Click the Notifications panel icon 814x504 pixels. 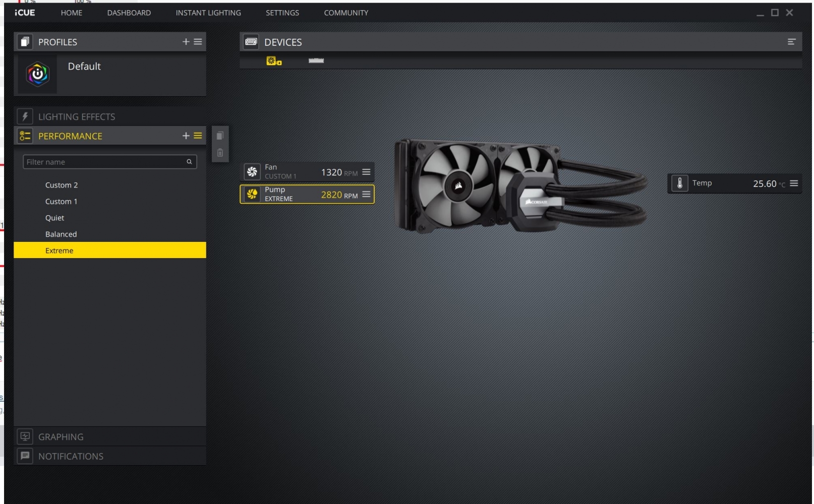coord(25,456)
